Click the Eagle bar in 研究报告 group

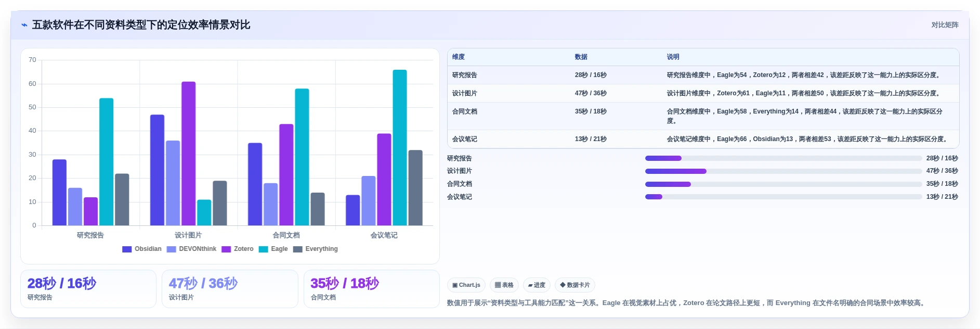tap(107, 162)
